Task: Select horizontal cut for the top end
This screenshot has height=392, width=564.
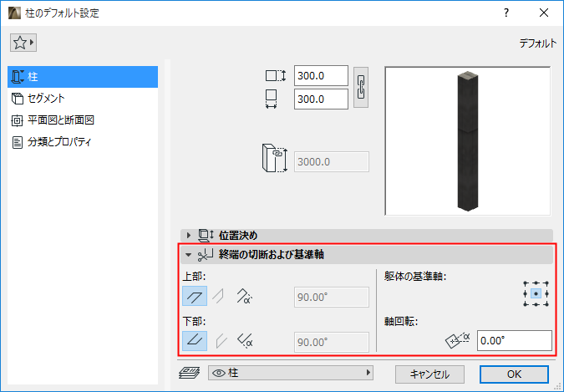Action: click(195, 296)
